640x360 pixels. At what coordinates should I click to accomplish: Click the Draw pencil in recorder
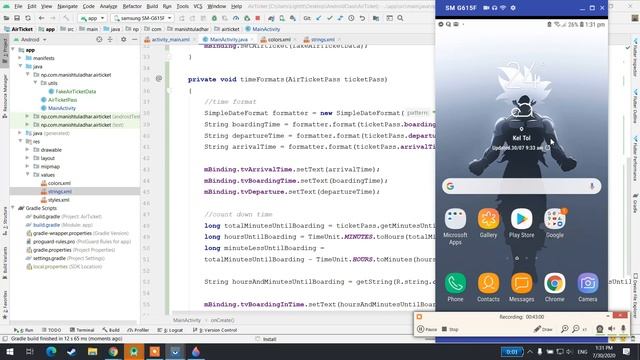[x=543, y=329]
